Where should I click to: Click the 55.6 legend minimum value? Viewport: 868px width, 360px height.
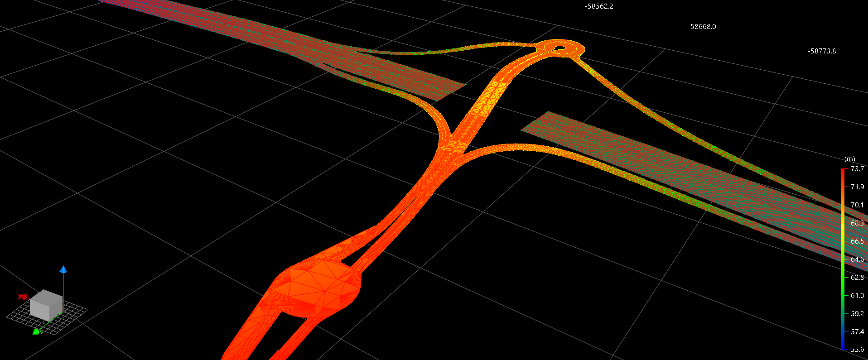tap(857, 349)
